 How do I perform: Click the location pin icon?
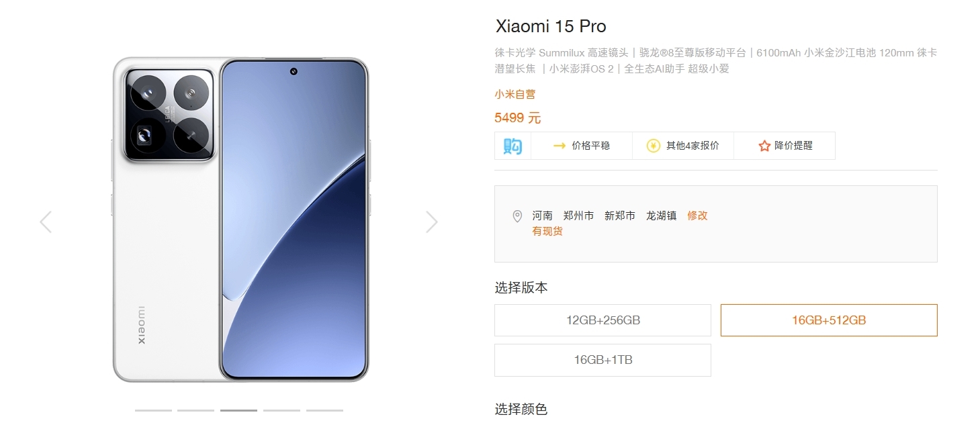pos(517,216)
